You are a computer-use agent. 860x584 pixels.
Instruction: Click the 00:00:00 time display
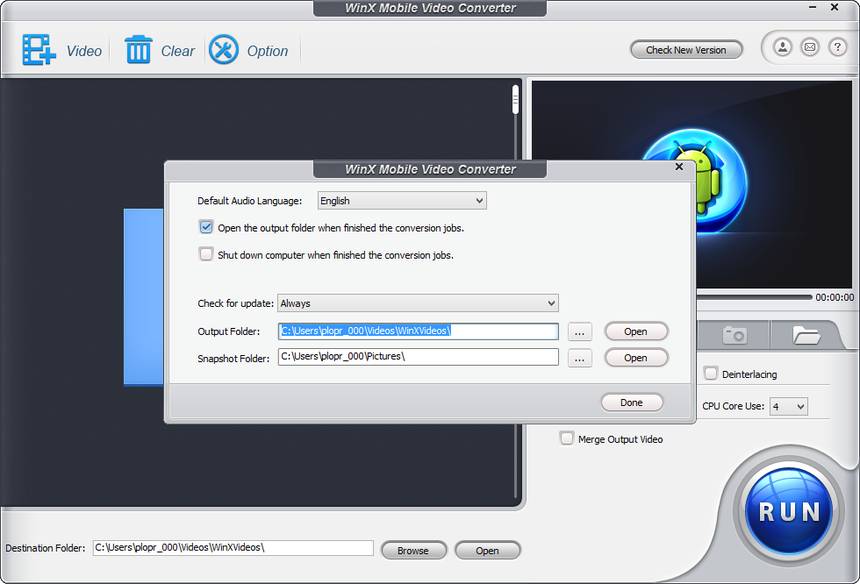point(834,297)
